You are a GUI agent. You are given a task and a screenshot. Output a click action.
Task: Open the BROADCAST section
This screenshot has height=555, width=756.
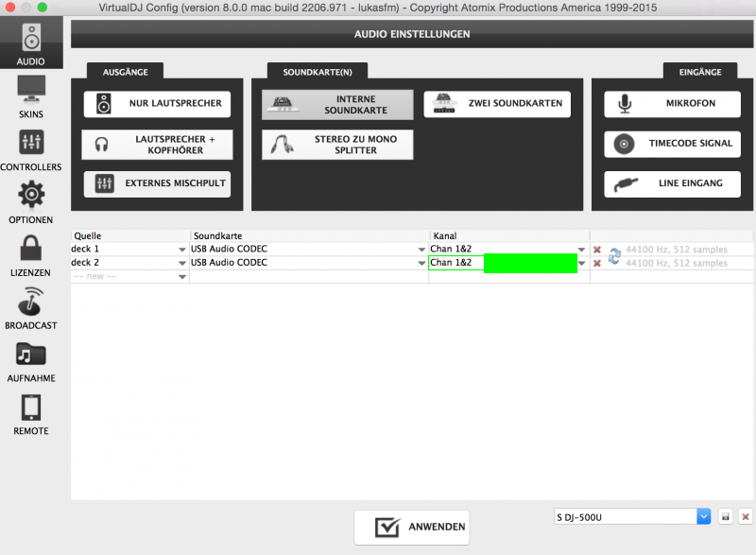point(31,308)
